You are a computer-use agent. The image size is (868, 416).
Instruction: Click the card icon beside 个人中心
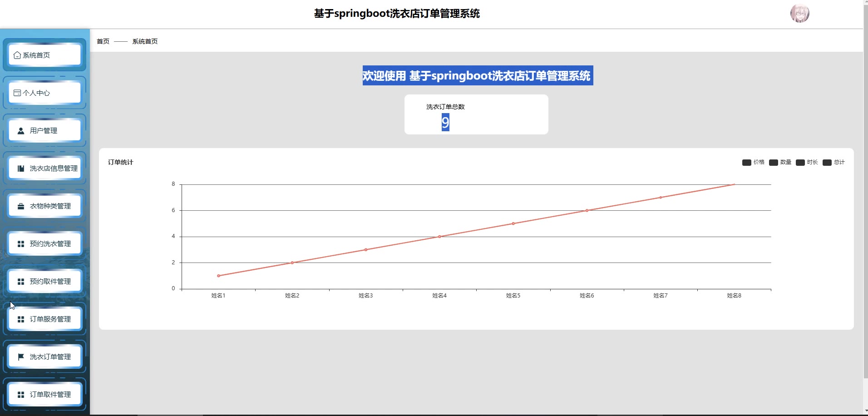point(17,93)
